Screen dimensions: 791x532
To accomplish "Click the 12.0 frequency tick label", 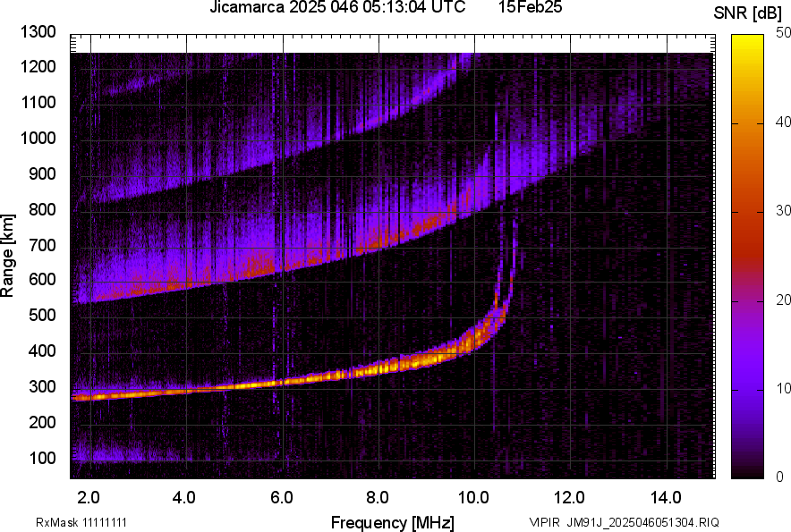I will 570,496.
